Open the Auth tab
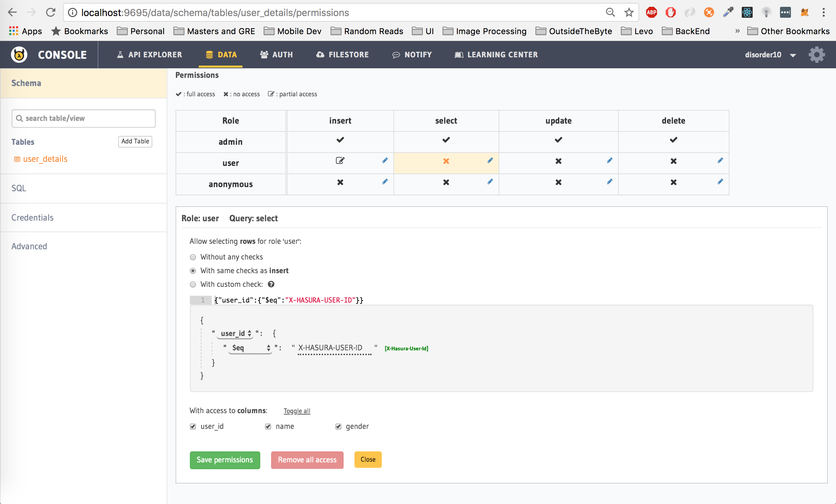This screenshot has width=836, height=504. tap(276, 55)
